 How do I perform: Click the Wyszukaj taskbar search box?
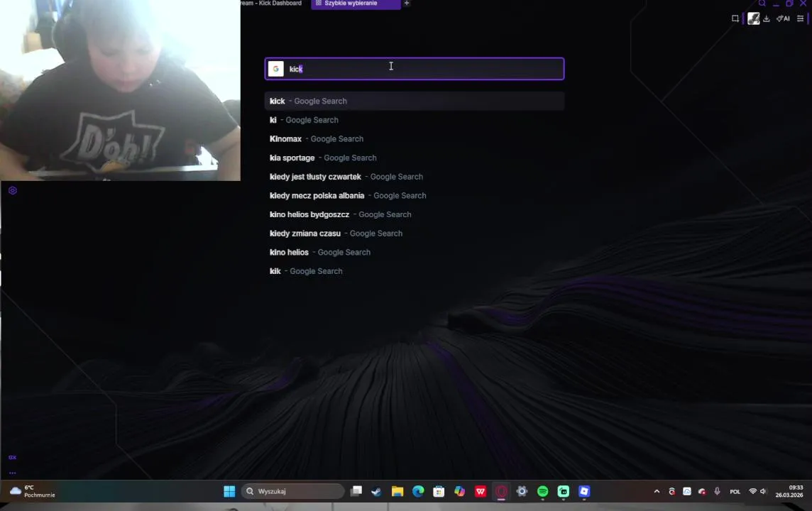tap(293, 491)
